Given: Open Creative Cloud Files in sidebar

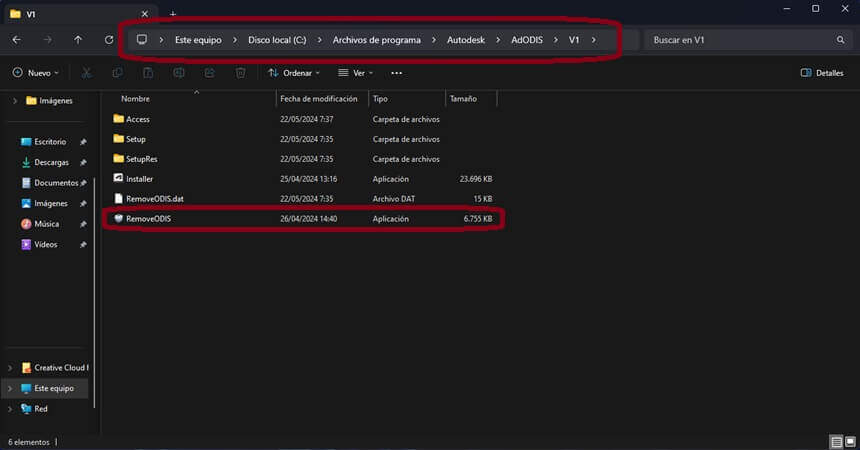Looking at the screenshot, I should [x=54, y=368].
